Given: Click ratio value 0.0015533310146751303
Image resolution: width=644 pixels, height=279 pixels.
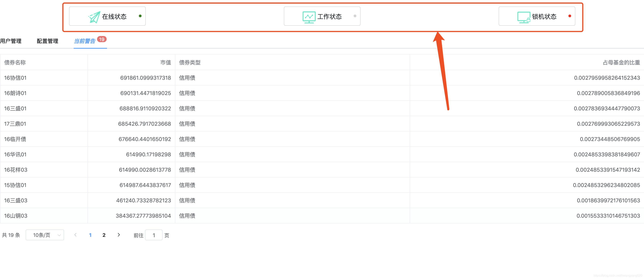Looking at the screenshot, I should (x=608, y=216).
